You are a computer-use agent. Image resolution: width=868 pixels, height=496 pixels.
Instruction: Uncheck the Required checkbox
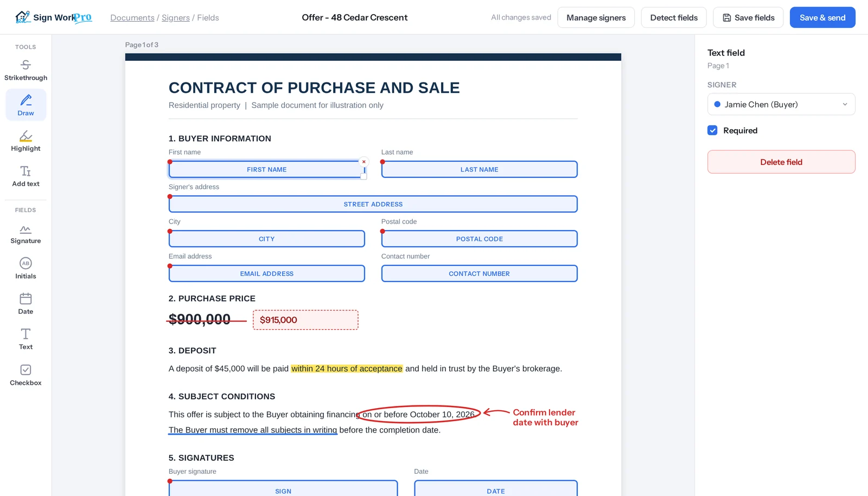tap(712, 130)
